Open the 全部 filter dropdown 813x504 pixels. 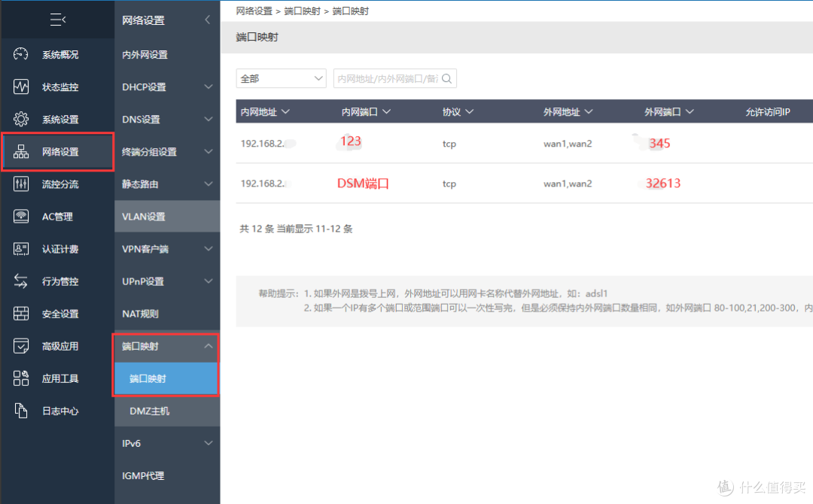pos(281,78)
